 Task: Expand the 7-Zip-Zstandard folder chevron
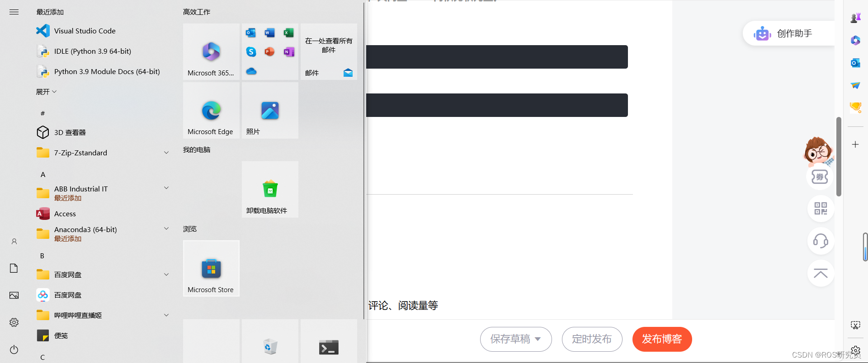pos(166,153)
